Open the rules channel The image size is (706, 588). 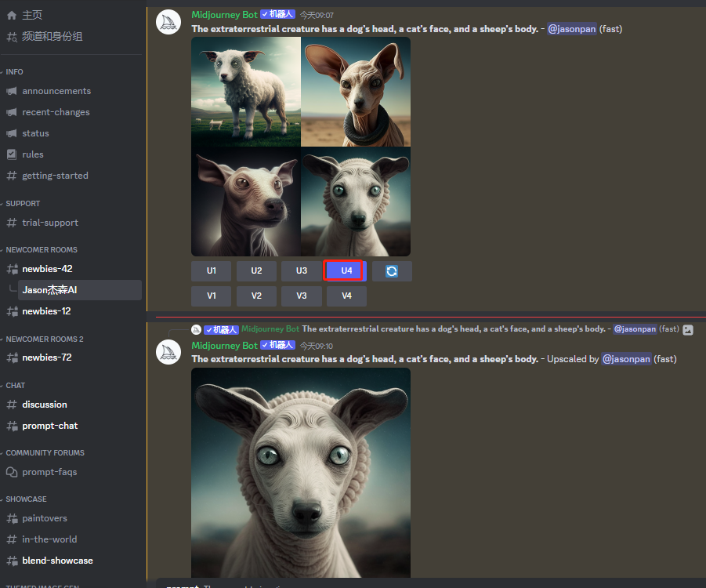[33, 154]
